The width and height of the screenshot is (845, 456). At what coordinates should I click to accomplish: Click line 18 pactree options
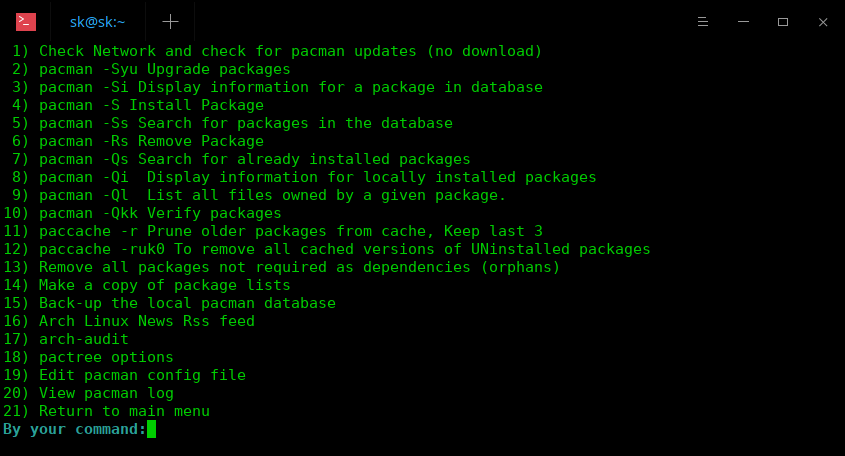(88, 357)
